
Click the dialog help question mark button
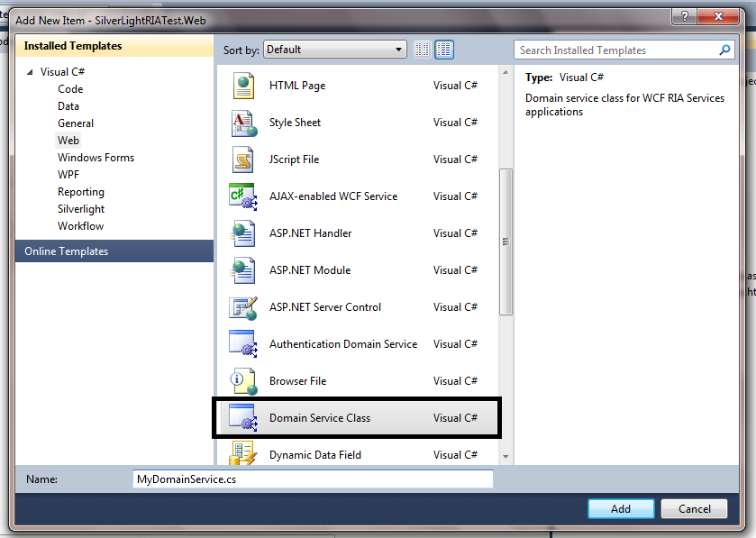pos(685,16)
